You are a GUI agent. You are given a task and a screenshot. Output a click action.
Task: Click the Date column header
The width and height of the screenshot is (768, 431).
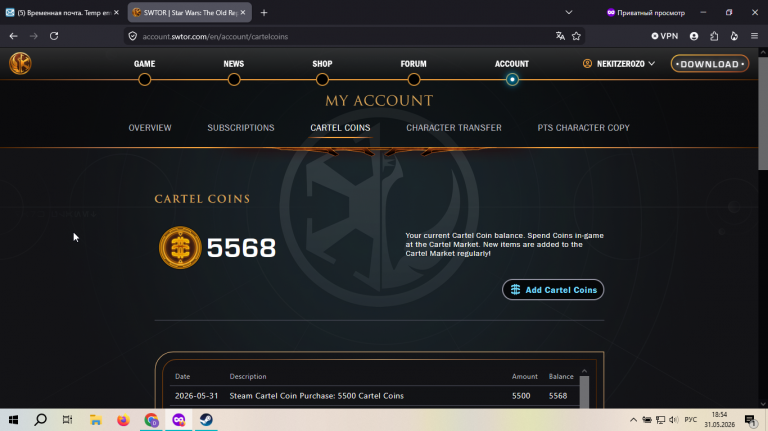click(x=182, y=377)
